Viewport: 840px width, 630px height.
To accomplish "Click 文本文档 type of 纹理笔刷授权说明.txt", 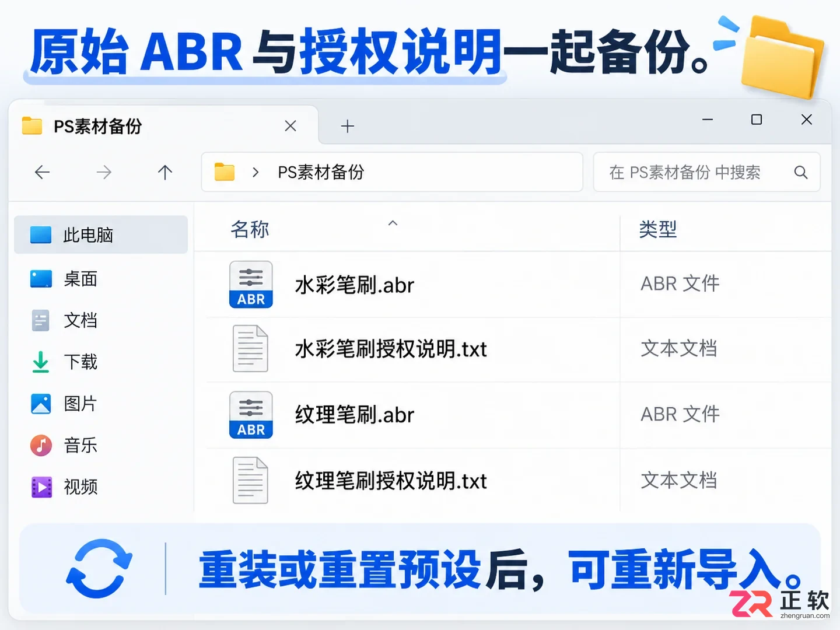I will 679,480.
